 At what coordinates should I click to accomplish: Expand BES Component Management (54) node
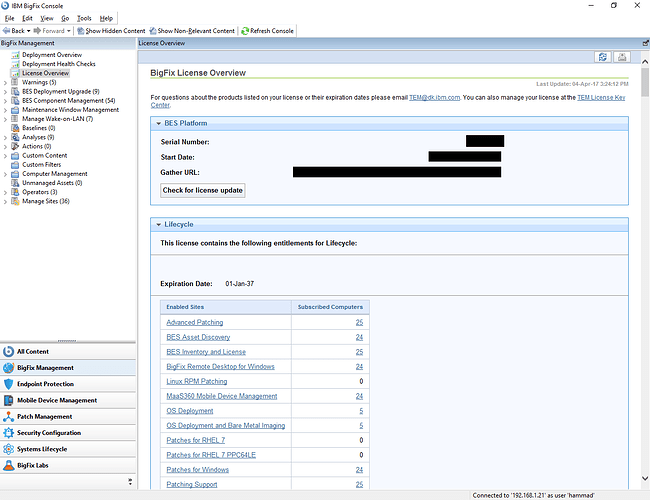(5, 101)
